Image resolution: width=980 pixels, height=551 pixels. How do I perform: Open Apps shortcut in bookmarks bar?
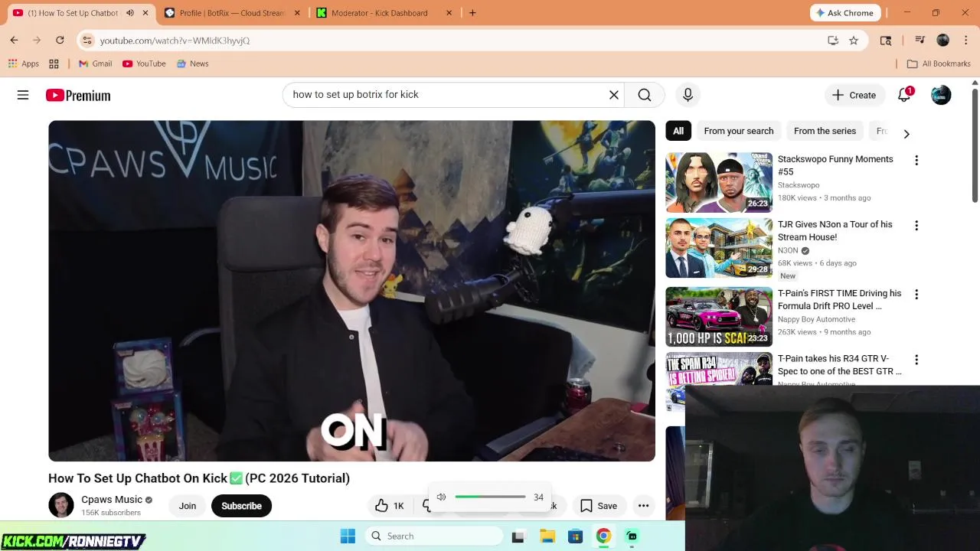point(23,64)
